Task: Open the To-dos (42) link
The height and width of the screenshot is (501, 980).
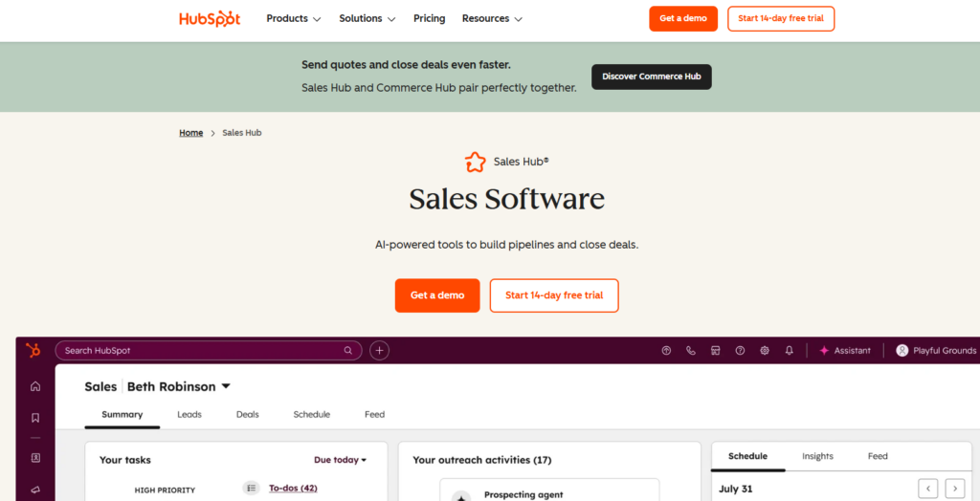Action: [x=293, y=488]
